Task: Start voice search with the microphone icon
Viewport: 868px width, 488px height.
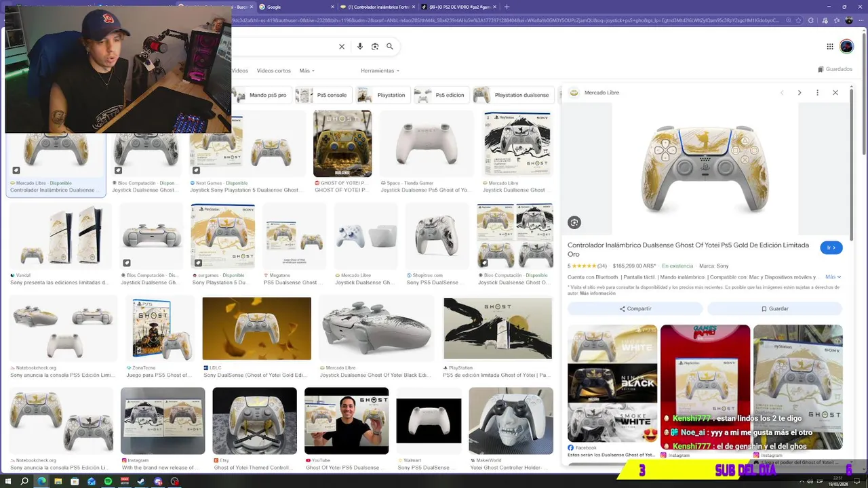Action: pos(360,47)
